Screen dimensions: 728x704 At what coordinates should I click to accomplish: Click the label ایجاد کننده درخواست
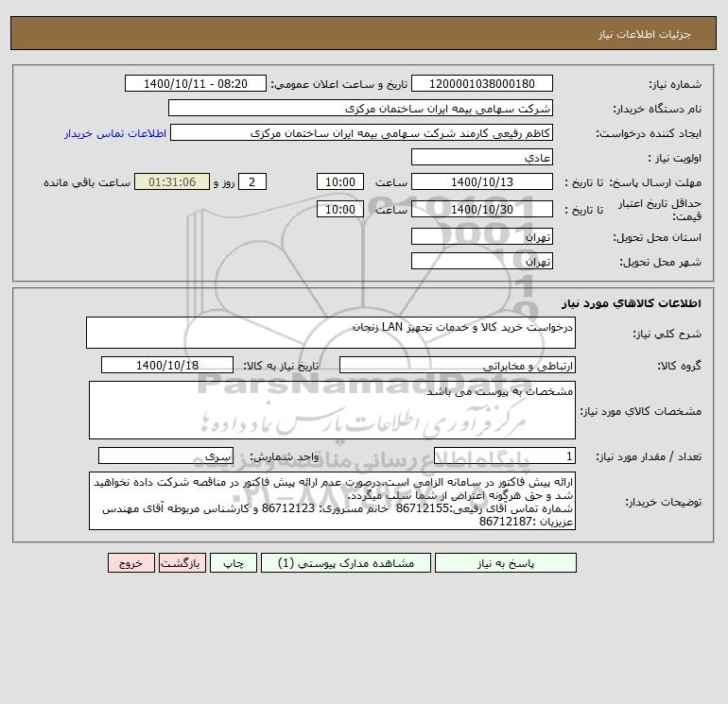[649, 133]
